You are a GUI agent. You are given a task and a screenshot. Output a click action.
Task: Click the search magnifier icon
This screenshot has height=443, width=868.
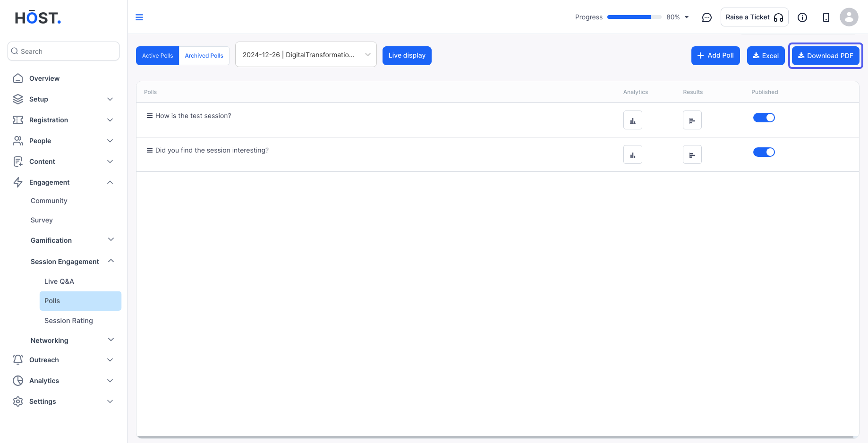[x=15, y=51]
